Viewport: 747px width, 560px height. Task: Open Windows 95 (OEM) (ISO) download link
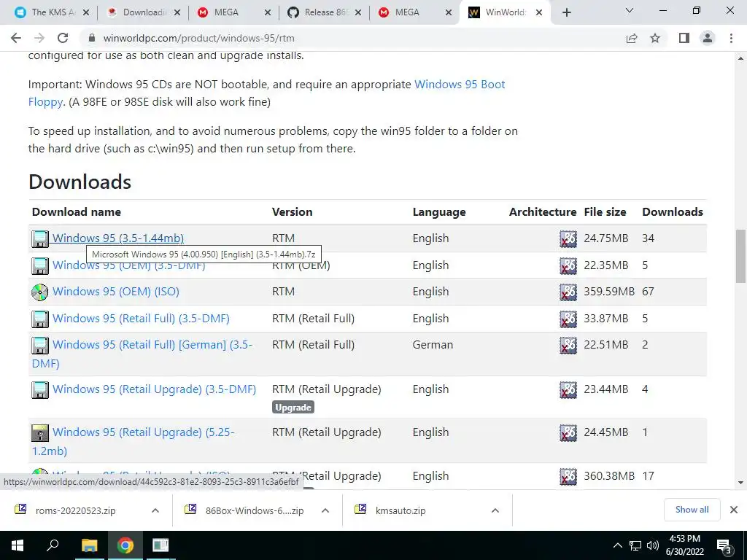pyautogui.click(x=116, y=292)
